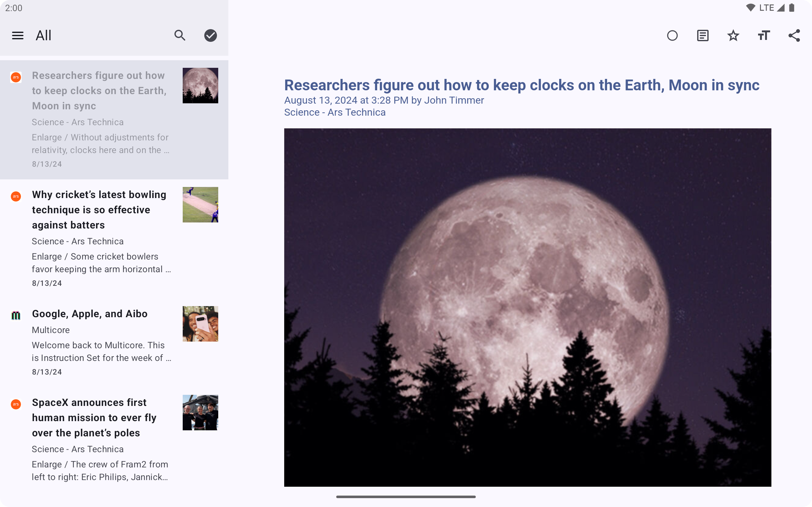Click the pink phone selfie thumbnail
This screenshot has height=507, width=812.
[x=200, y=324]
